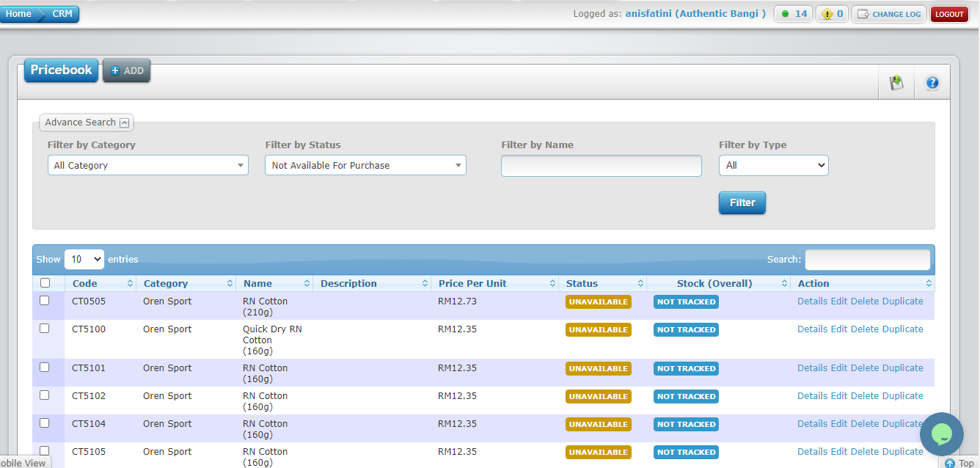Image resolution: width=980 pixels, height=468 pixels.
Task: Open Details for CT5104
Action: tap(812, 424)
